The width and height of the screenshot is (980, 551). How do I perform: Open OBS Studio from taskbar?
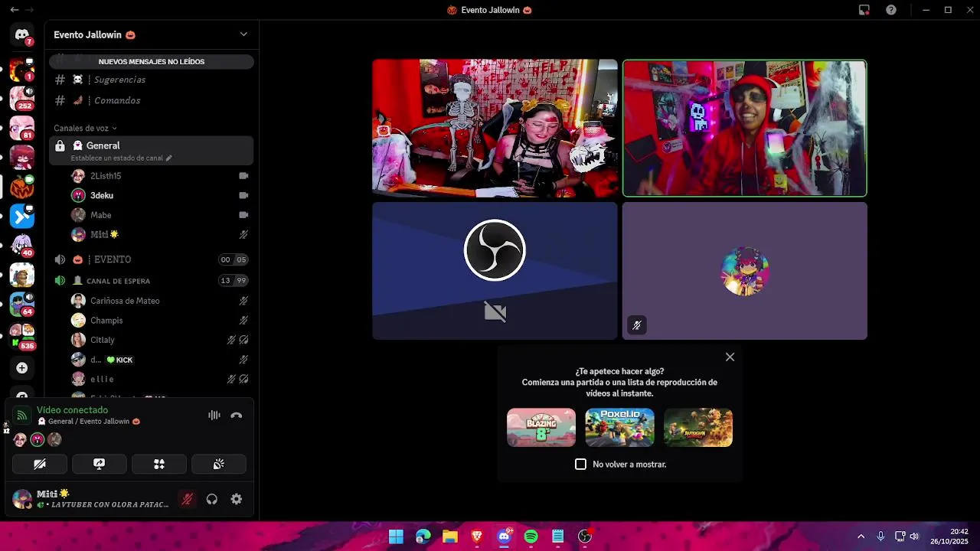click(585, 536)
